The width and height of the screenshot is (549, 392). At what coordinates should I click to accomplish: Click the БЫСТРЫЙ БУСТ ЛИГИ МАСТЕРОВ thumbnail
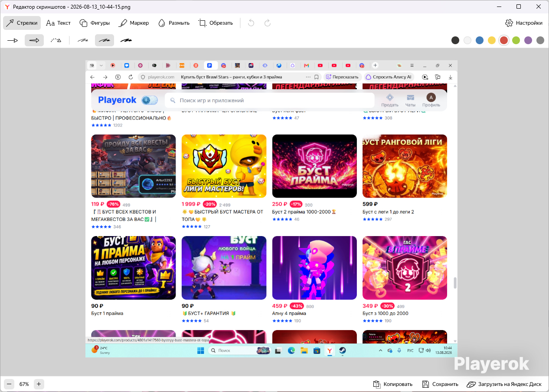224,166
